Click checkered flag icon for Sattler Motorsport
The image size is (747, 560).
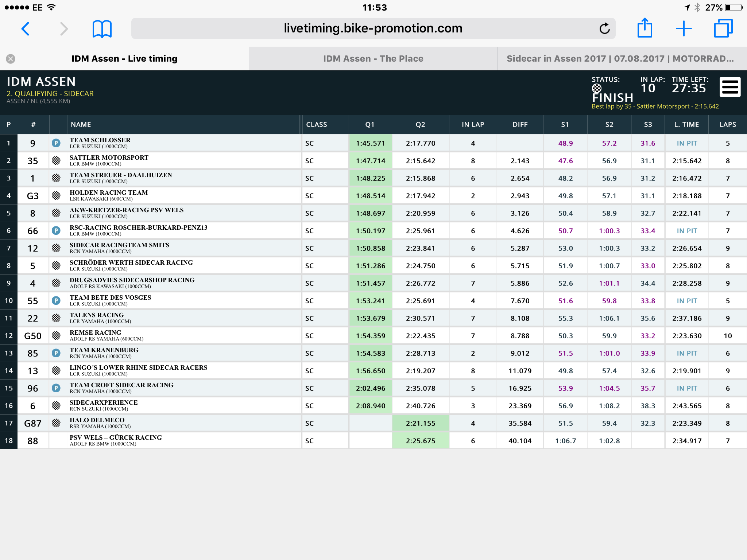(x=56, y=160)
